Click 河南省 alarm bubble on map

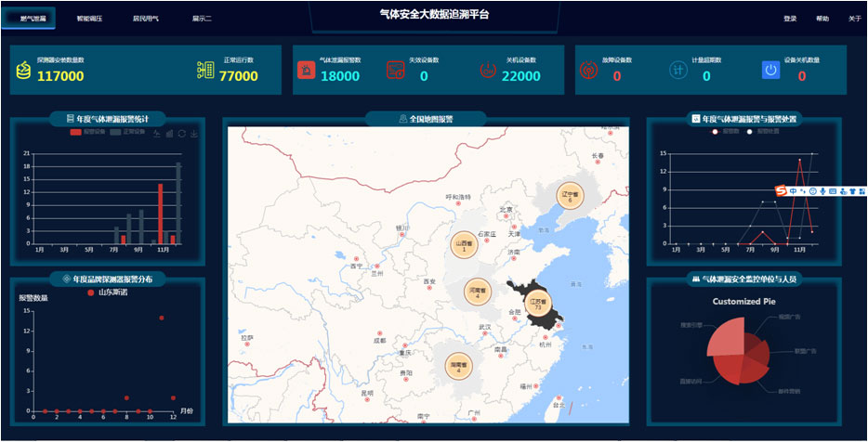coord(478,292)
